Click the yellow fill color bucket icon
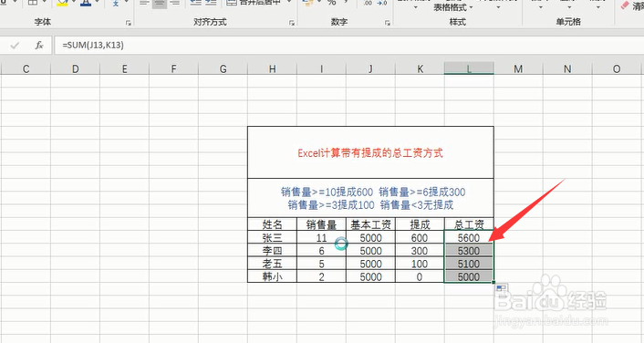Viewport: 644px width, 343px height. 62,4
